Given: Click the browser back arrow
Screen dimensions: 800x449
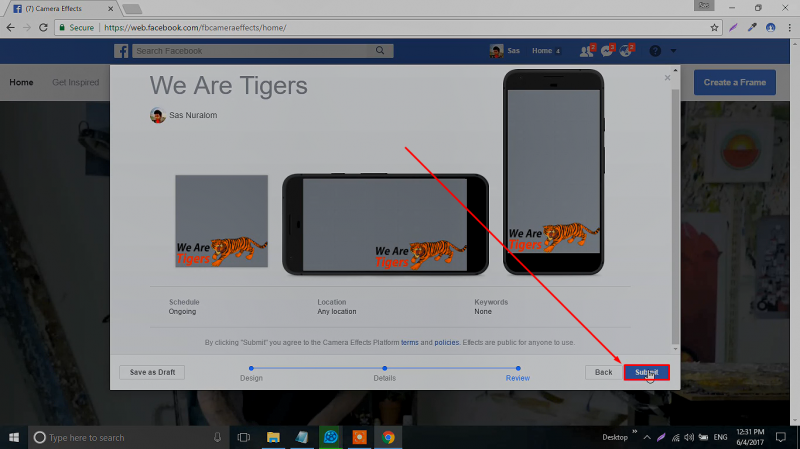Looking at the screenshot, I should (x=11, y=28).
